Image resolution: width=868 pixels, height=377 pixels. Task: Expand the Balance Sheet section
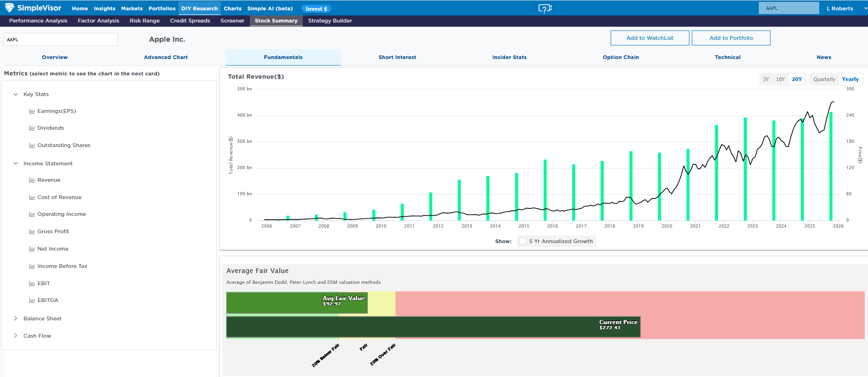(15, 318)
